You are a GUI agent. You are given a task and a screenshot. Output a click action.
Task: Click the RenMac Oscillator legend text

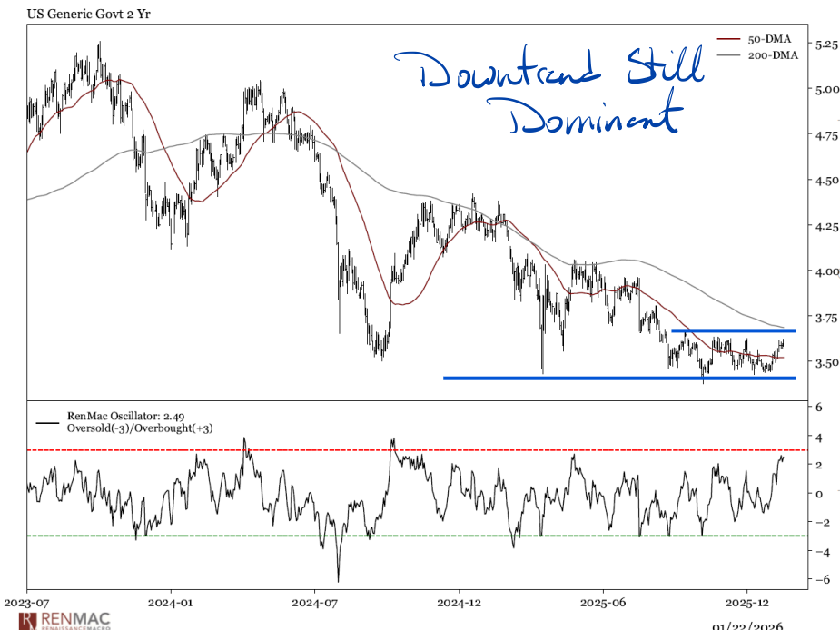(126, 416)
